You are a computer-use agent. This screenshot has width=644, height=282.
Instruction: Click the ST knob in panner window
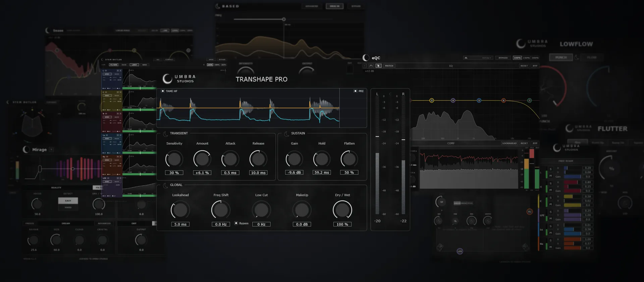[x=441, y=202]
